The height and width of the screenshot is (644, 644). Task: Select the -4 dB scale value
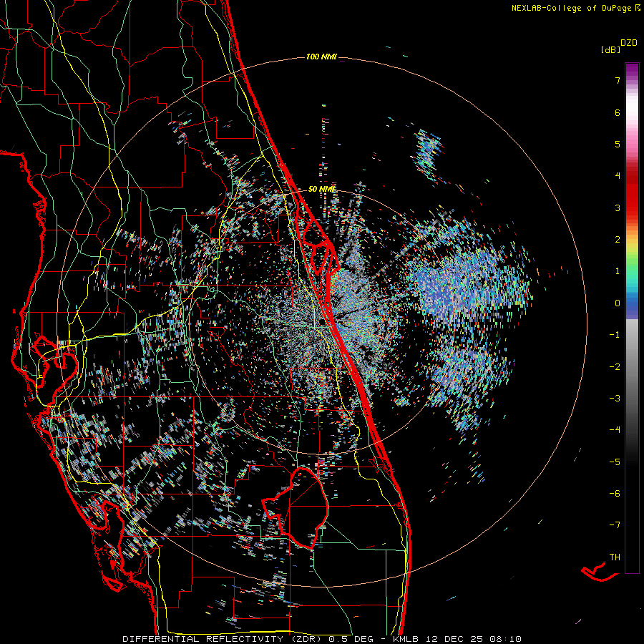tap(615, 429)
